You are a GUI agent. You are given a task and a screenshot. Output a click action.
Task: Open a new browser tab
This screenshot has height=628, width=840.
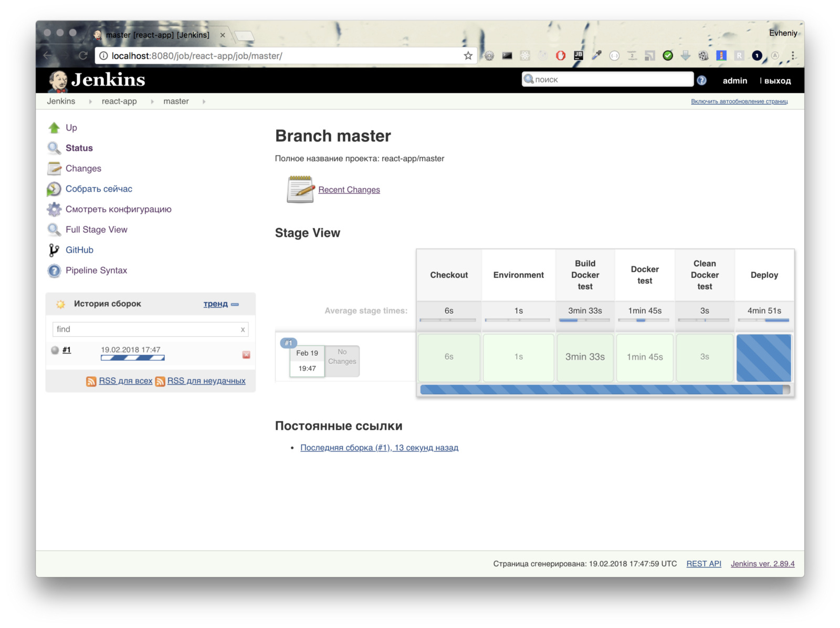[x=244, y=36]
